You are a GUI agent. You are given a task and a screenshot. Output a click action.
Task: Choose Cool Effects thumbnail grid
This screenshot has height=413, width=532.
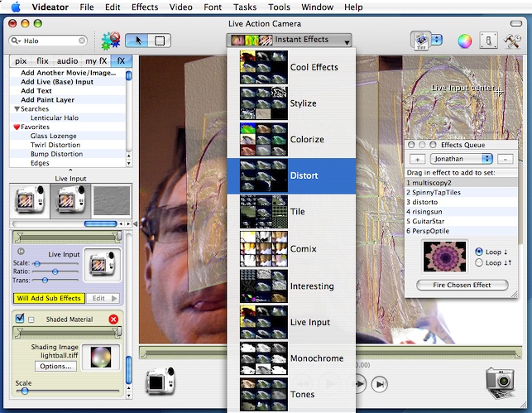[x=264, y=67]
